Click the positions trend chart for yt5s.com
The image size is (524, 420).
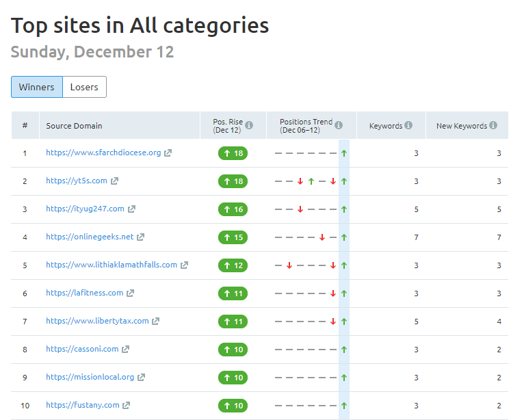311,181
